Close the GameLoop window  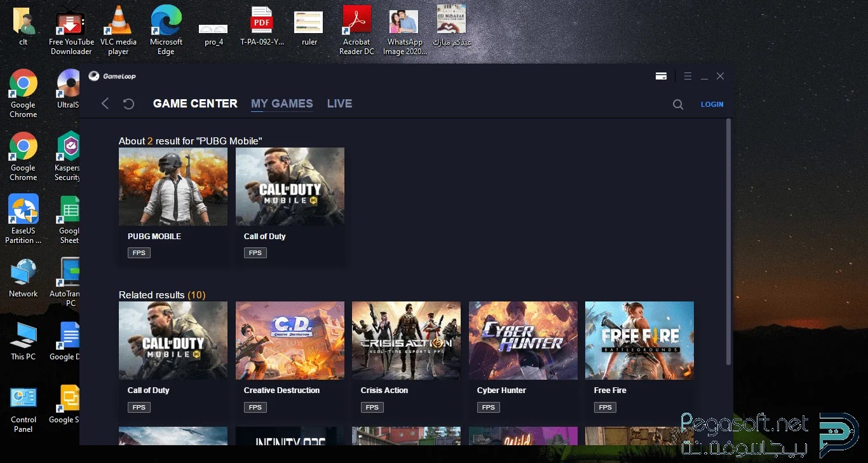point(720,76)
